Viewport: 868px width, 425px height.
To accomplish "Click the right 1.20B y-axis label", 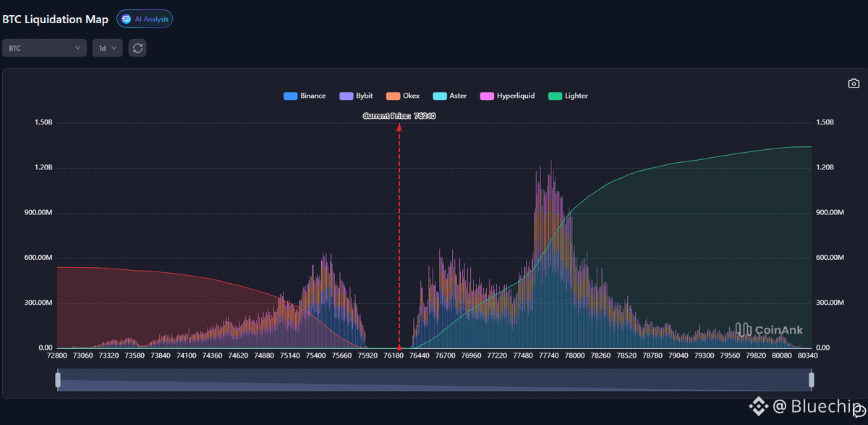I will (x=825, y=167).
